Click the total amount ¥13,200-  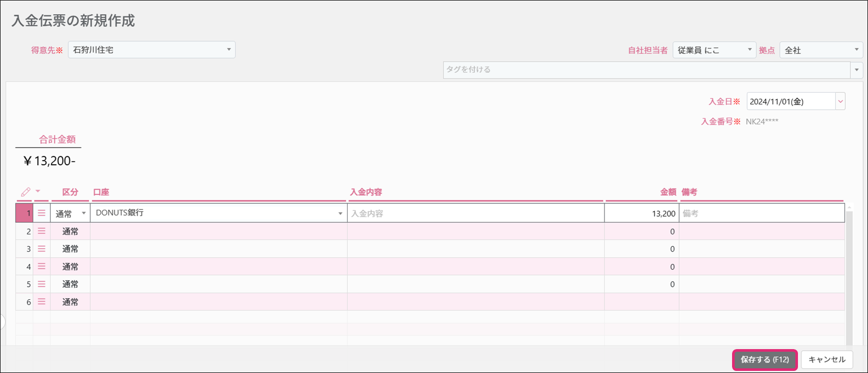(49, 161)
